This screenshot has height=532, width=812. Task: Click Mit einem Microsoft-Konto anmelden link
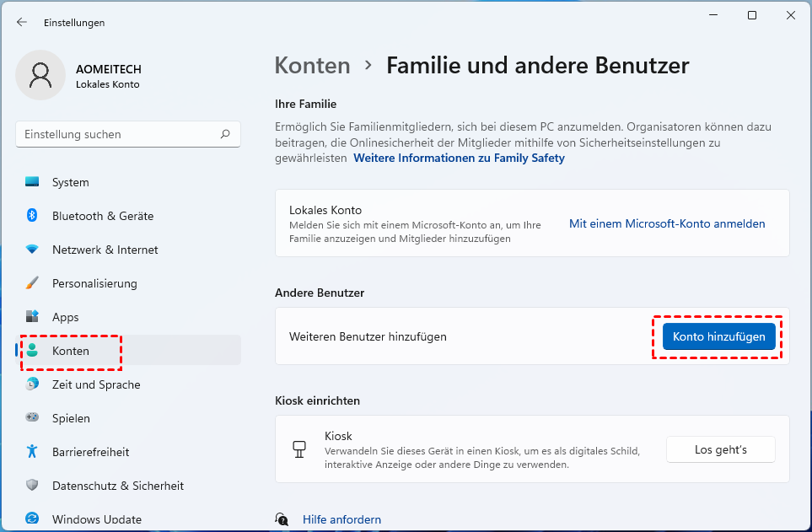(x=667, y=224)
